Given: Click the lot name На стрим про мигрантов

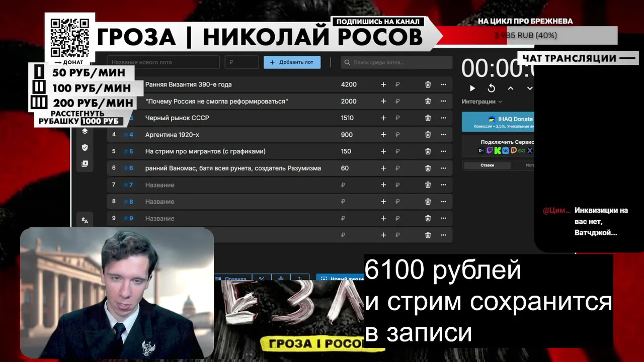Looking at the screenshot, I should [205, 151].
